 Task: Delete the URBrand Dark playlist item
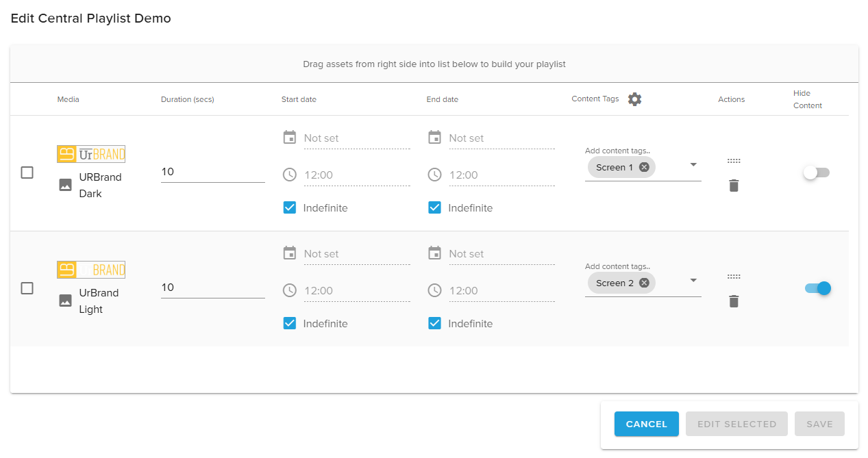(734, 186)
